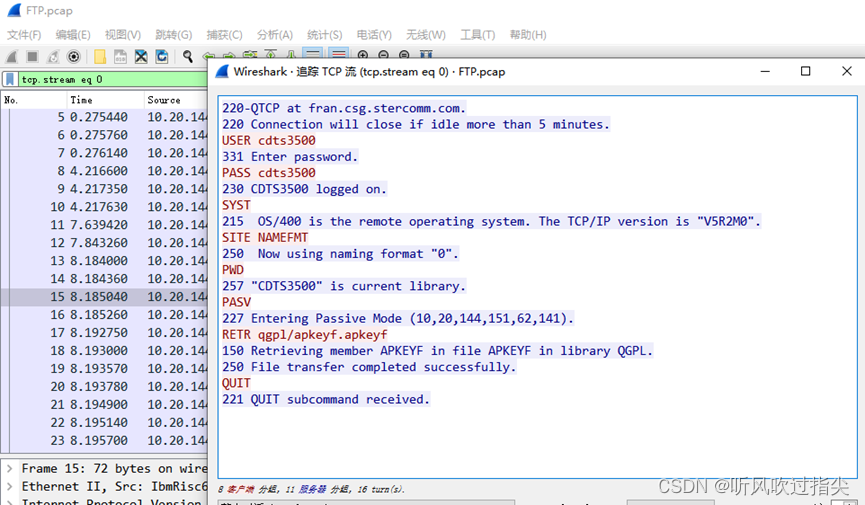Open the 文件(F) menu
The width and height of the screenshot is (865, 505).
tap(24, 35)
